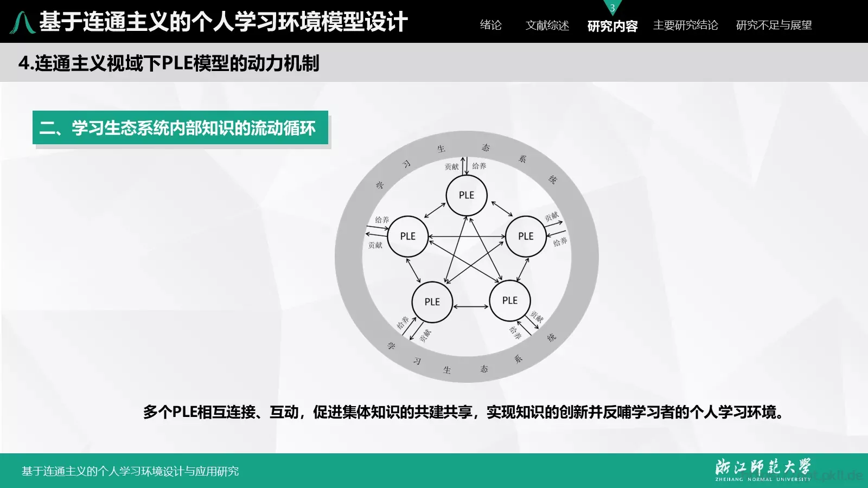This screenshot has width=868, height=488.
Task: Click the number 3 marker above 研究内容
Action: (x=612, y=8)
